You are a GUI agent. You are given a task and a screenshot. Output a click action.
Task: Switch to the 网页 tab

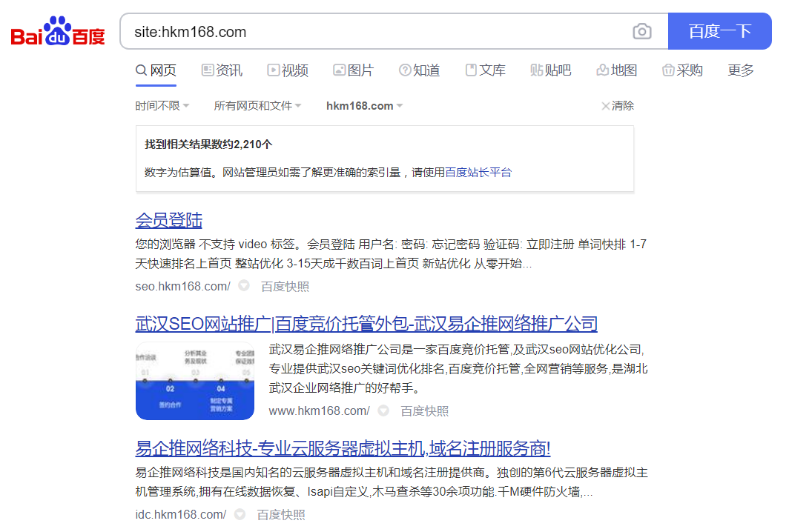pyautogui.click(x=156, y=70)
